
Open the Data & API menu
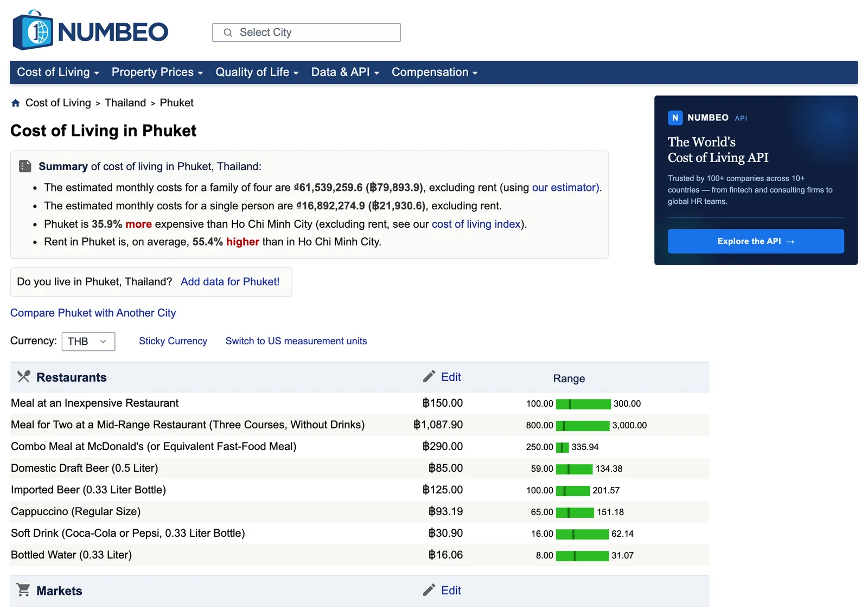pos(345,72)
